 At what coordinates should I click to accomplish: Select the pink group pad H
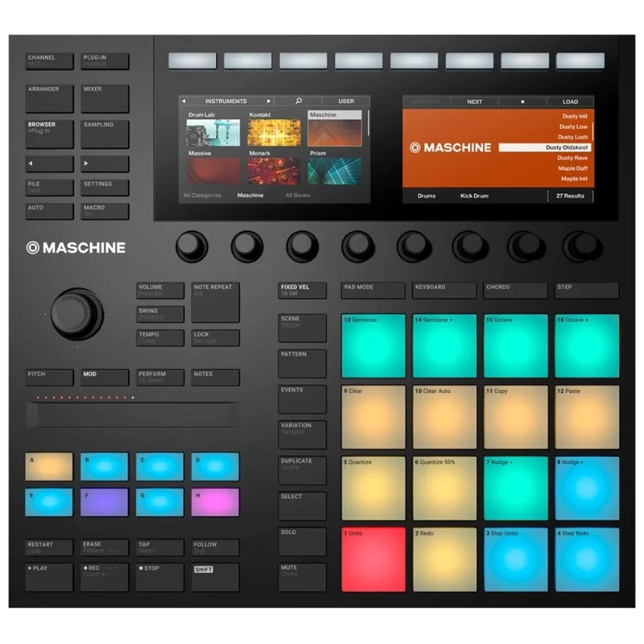215,502
